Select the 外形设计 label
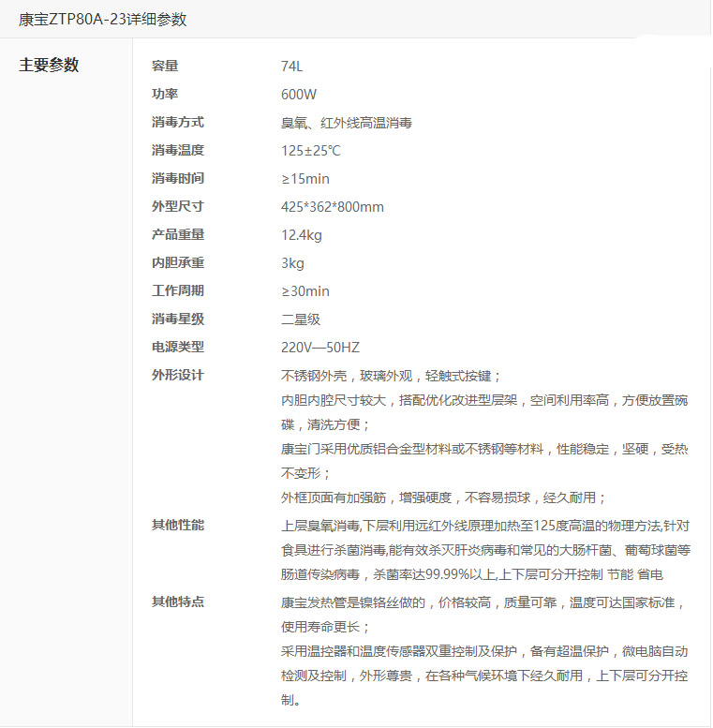The image size is (713, 728). click(177, 376)
